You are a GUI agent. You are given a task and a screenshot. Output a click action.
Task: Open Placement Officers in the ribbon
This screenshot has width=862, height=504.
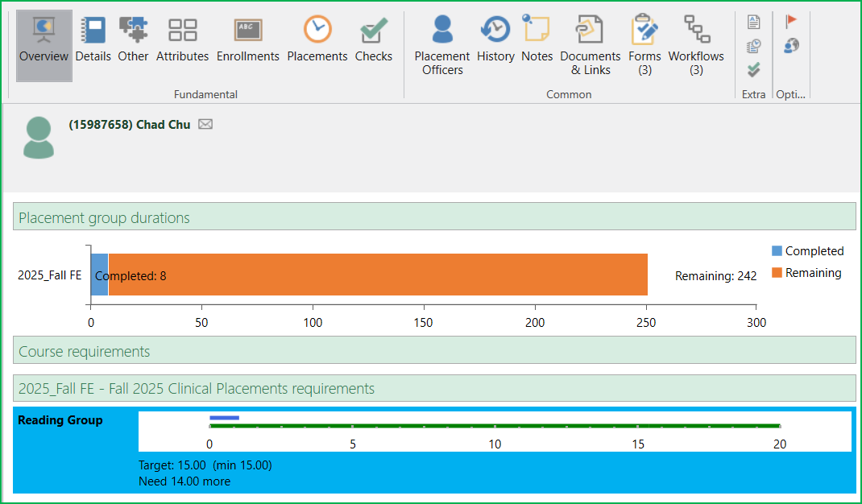442,46
